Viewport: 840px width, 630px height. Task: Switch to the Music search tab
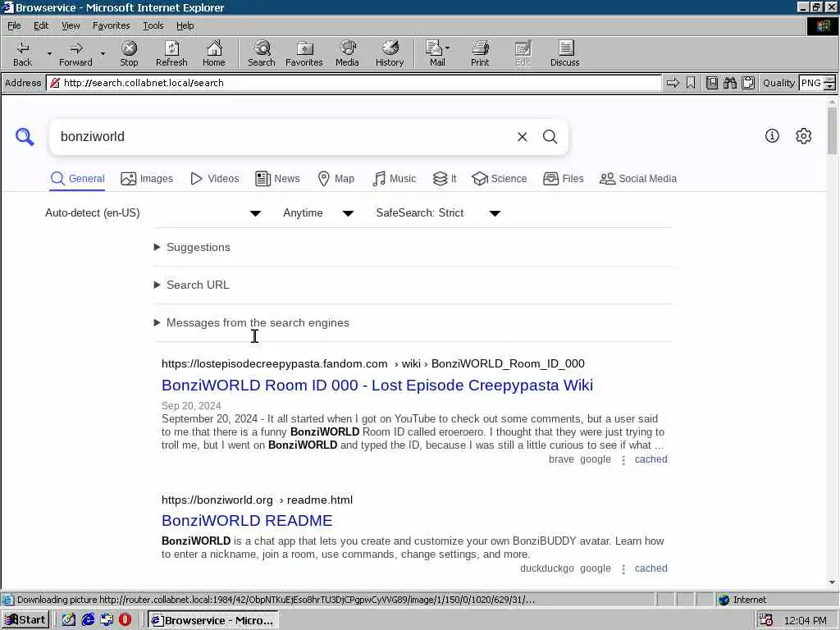pos(395,179)
